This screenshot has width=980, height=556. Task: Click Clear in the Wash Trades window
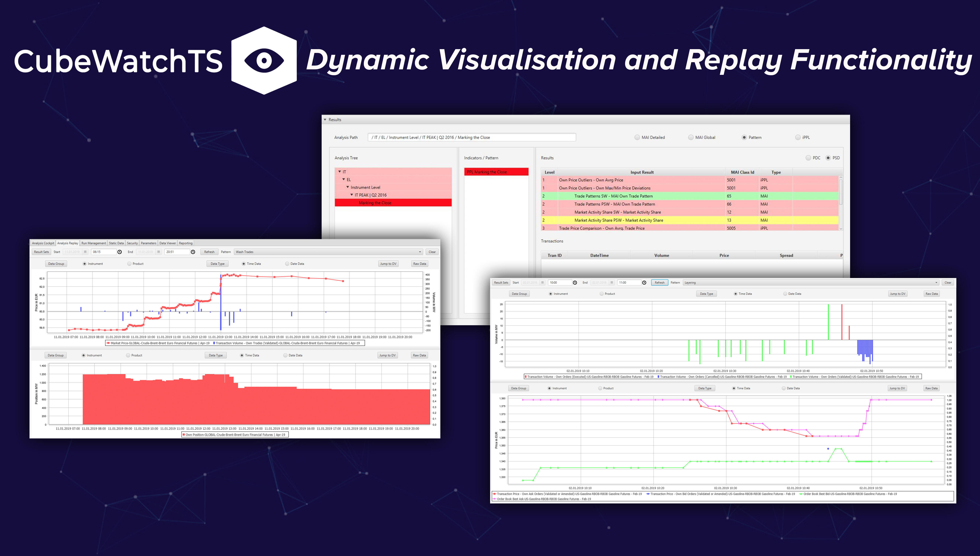pos(432,252)
